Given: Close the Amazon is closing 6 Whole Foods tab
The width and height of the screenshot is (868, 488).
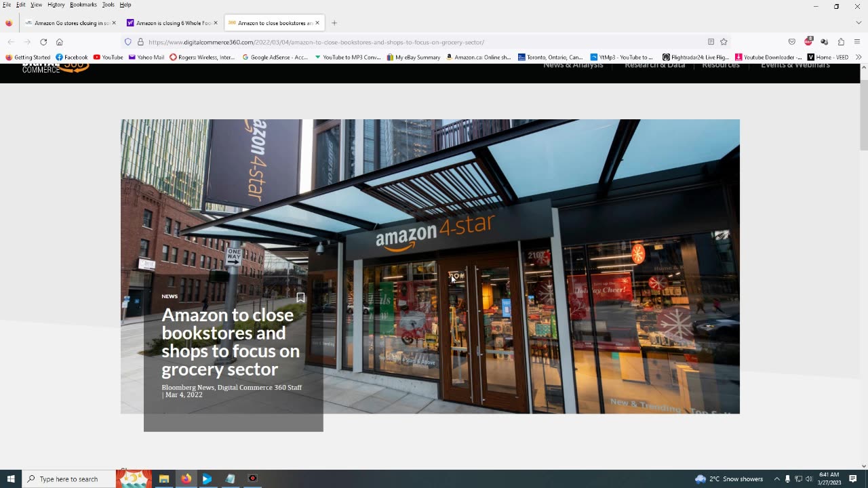Looking at the screenshot, I should pyautogui.click(x=216, y=23).
